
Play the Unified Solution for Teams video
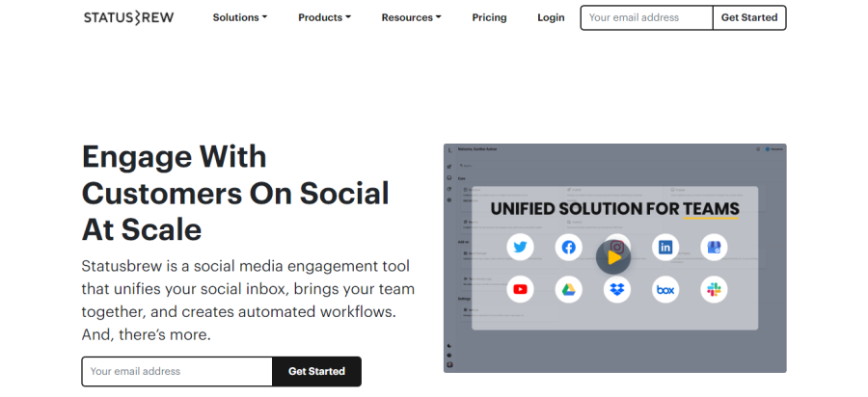point(612,257)
